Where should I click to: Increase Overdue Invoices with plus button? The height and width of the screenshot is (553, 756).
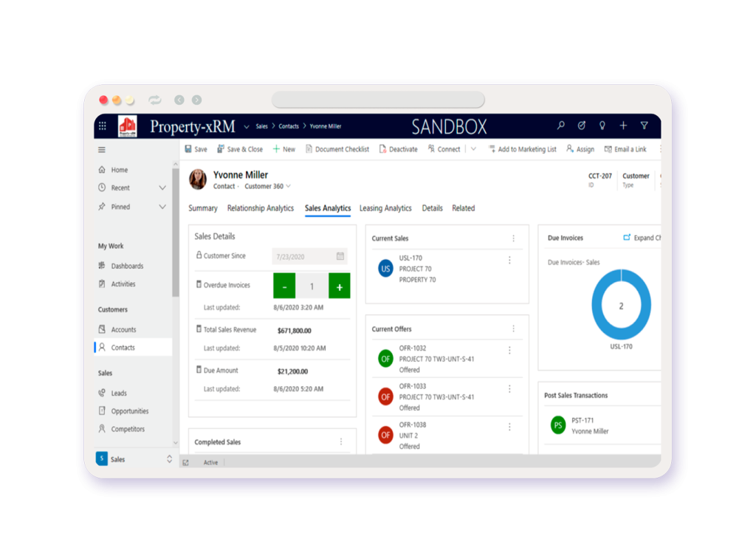point(340,286)
